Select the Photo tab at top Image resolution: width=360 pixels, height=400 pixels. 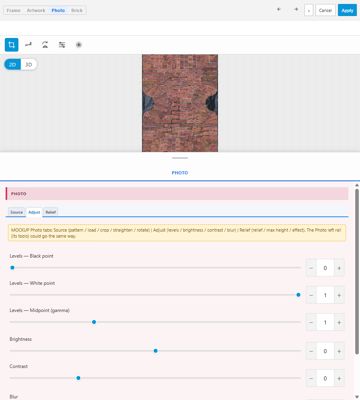58,10
